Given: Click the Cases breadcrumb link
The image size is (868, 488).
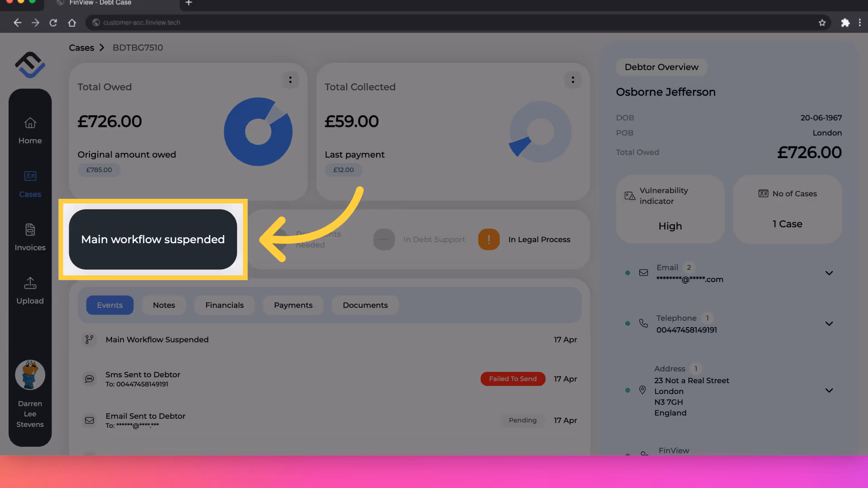Looking at the screenshot, I should [x=81, y=48].
